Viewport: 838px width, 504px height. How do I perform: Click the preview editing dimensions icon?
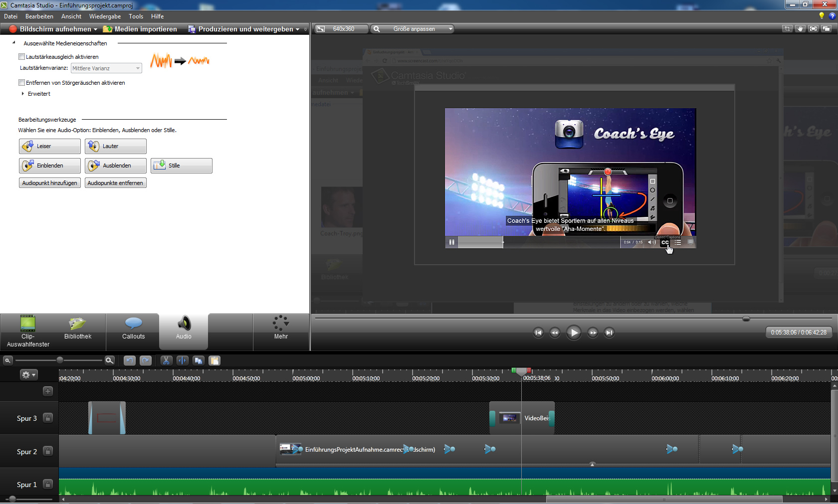click(x=321, y=29)
